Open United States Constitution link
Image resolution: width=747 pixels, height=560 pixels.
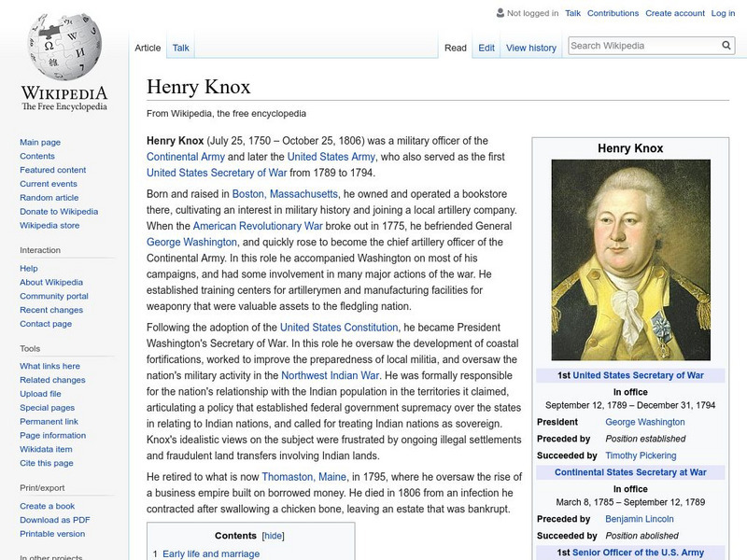click(339, 328)
